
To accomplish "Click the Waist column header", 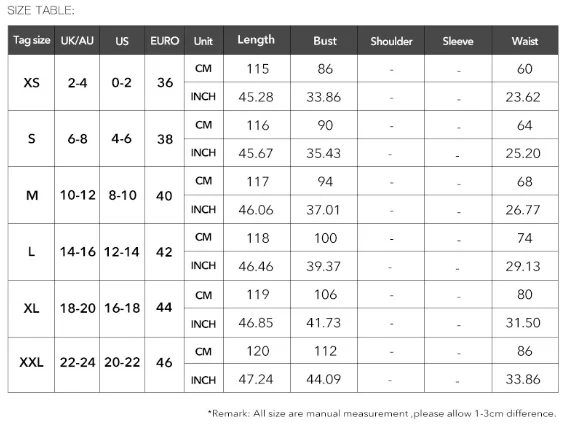I will click(x=525, y=40).
